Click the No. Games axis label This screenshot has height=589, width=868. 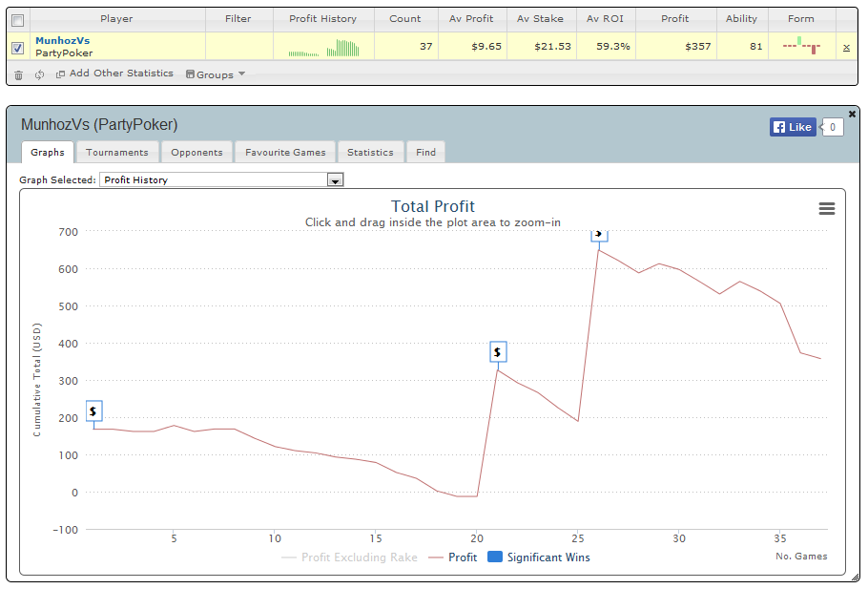(801, 557)
